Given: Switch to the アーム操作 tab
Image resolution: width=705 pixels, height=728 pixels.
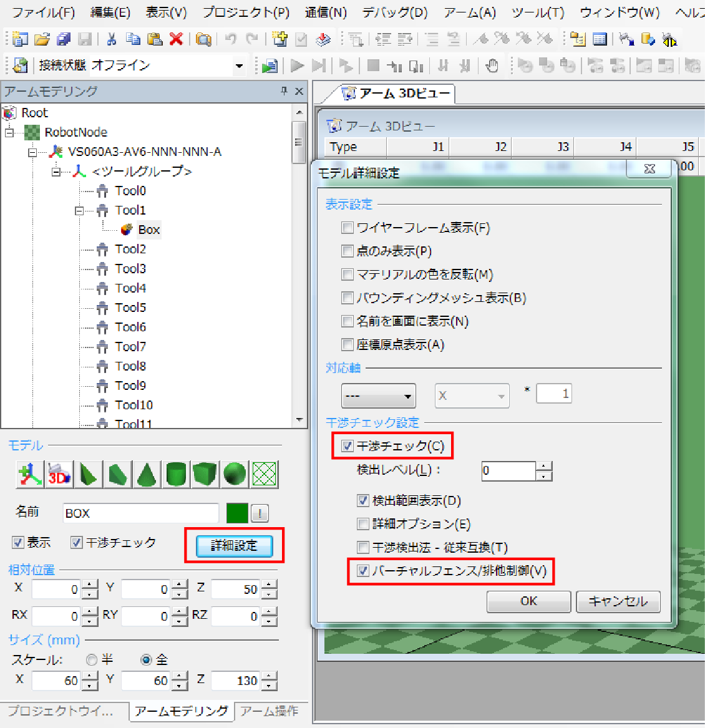Looking at the screenshot, I should coord(270,711).
